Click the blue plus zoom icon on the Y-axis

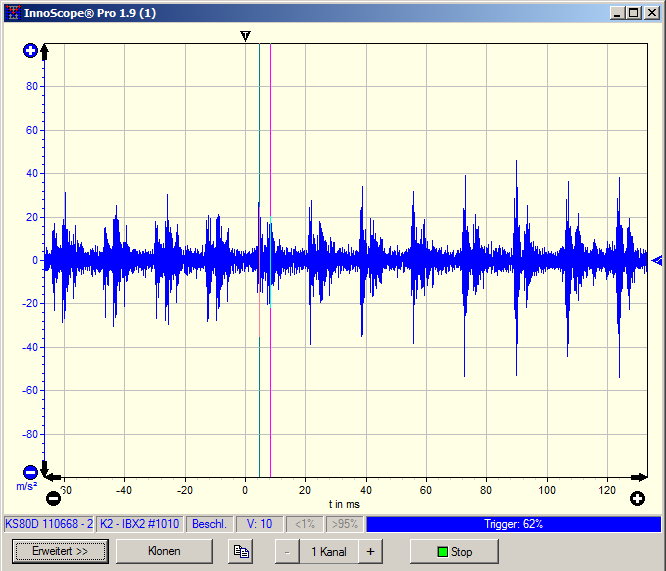(x=30, y=51)
